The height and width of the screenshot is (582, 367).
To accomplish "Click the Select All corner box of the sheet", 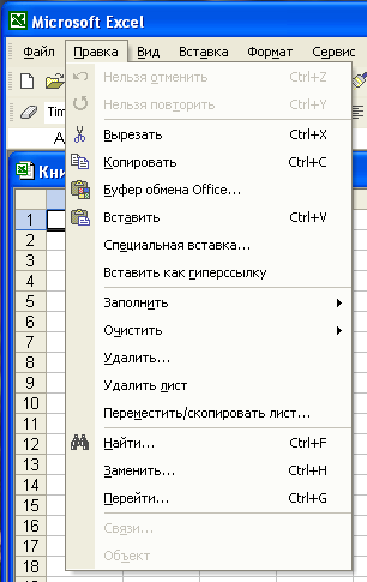I will [31, 199].
